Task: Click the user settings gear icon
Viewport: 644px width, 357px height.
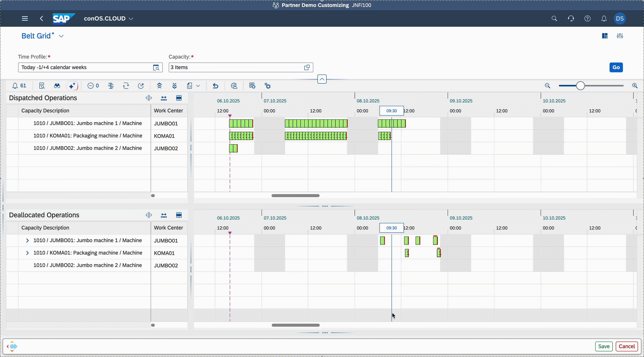Action: [234, 86]
